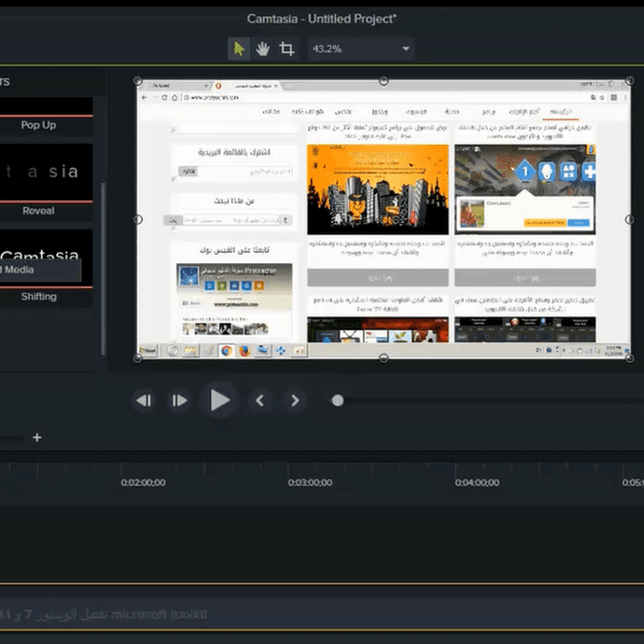Step forward one frame
The height and width of the screenshot is (644, 644).
coord(180,401)
